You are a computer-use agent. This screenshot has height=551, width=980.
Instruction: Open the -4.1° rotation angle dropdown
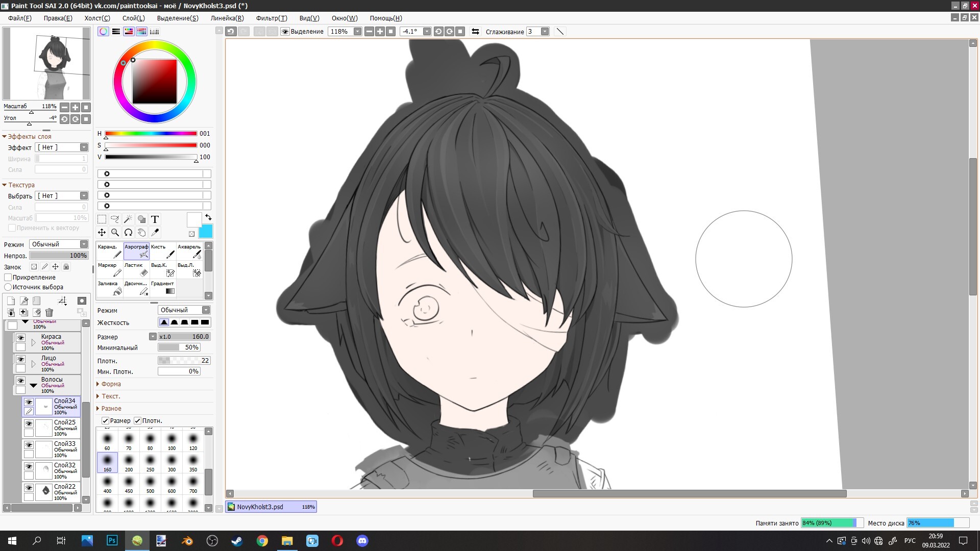pyautogui.click(x=427, y=32)
